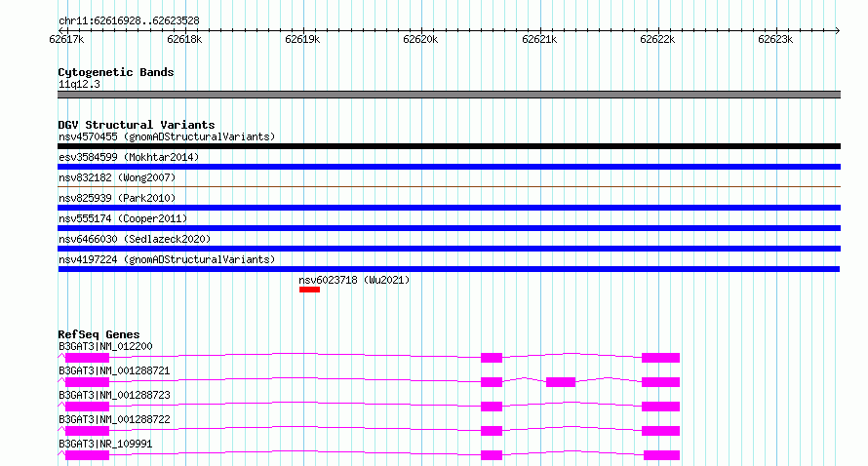Click the chr11:62616928..62623528 region label

tap(129, 20)
